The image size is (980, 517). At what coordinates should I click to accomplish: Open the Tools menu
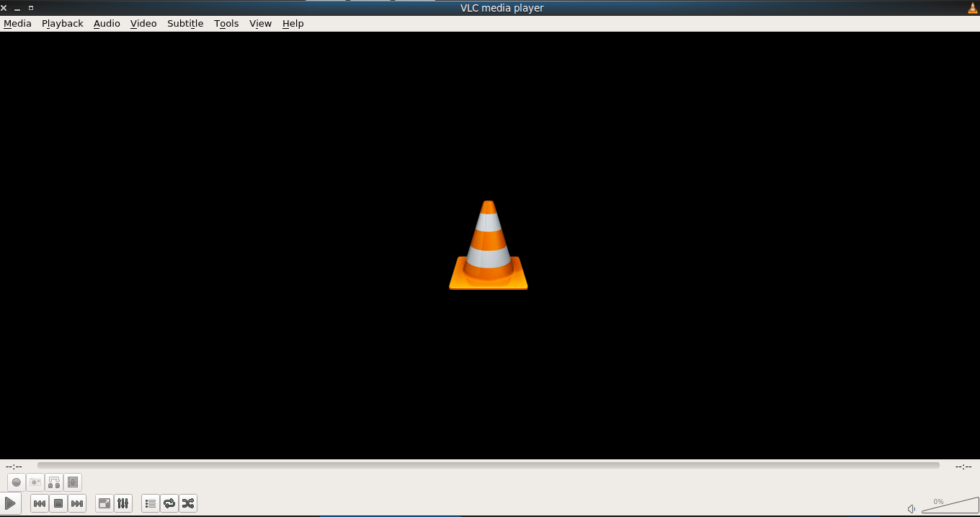[226, 23]
